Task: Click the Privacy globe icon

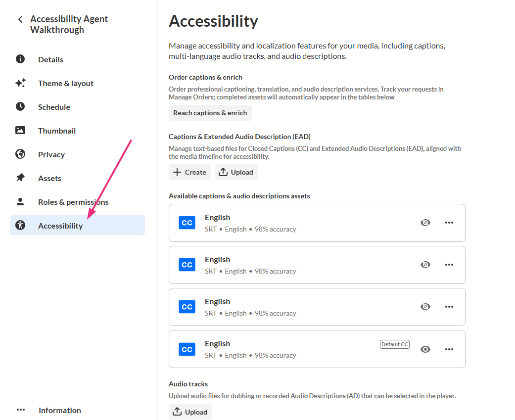Action: [20, 154]
